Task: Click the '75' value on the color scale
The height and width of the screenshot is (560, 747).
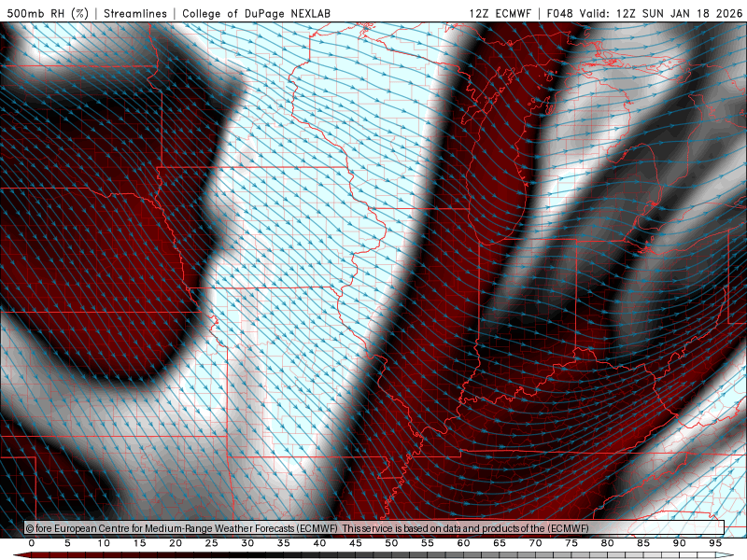Action: tap(571, 543)
